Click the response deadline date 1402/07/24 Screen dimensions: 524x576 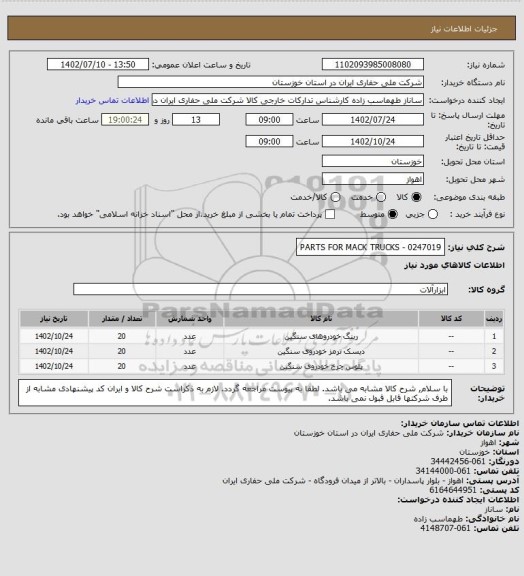click(373, 120)
